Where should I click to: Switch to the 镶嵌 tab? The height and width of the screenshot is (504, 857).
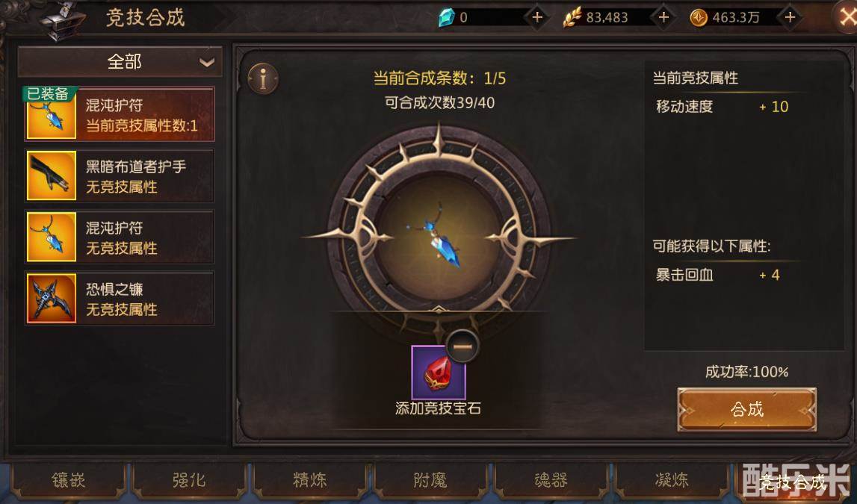coord(68,481)
